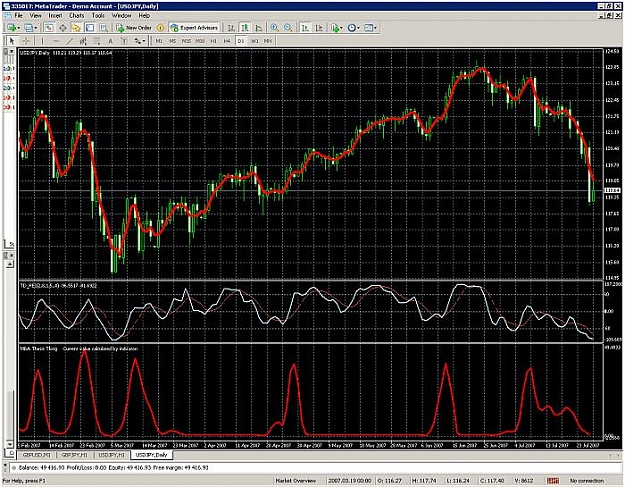The width and height of the screenshot is (625, 487).
Task: Expand the Periods clock dropdown arrow
Action: [358, 28]
